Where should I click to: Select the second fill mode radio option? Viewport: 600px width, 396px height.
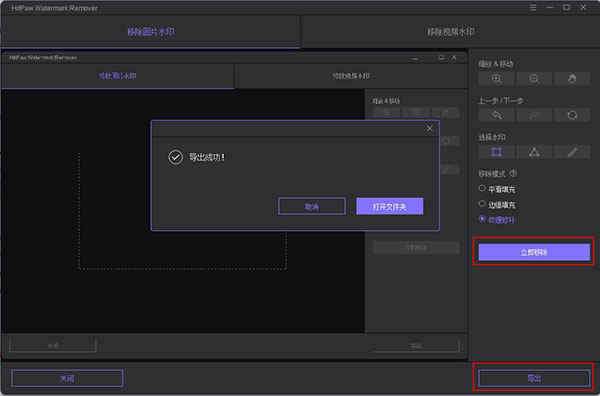coord(482,204)
